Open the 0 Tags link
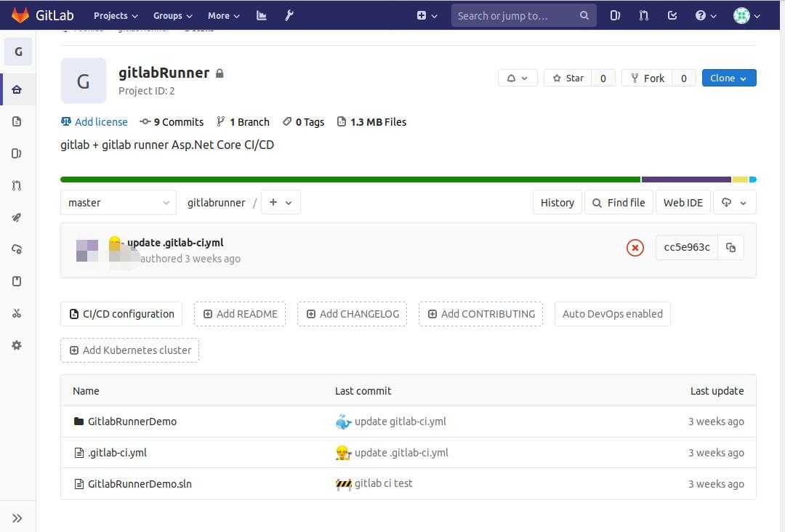Screen dimensions: 785x532 pos(303,122)
